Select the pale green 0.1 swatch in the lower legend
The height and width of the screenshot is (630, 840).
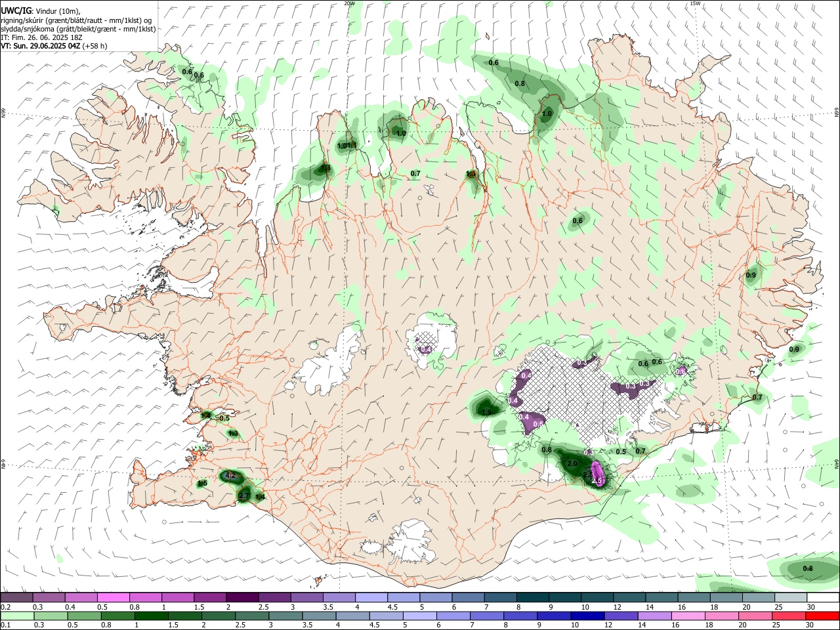(17, 616)
